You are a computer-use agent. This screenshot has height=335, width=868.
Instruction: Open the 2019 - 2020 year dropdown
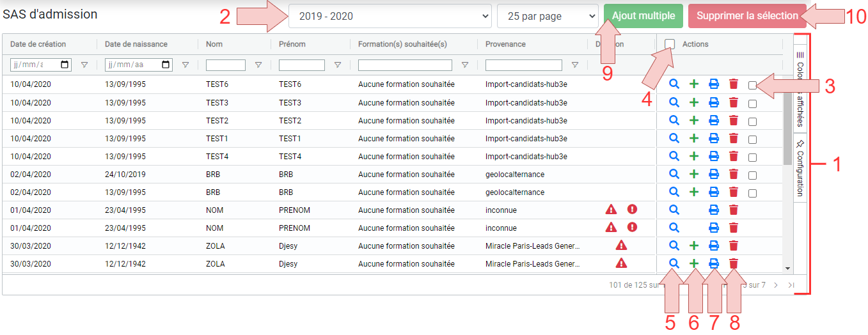click(390, 17)
